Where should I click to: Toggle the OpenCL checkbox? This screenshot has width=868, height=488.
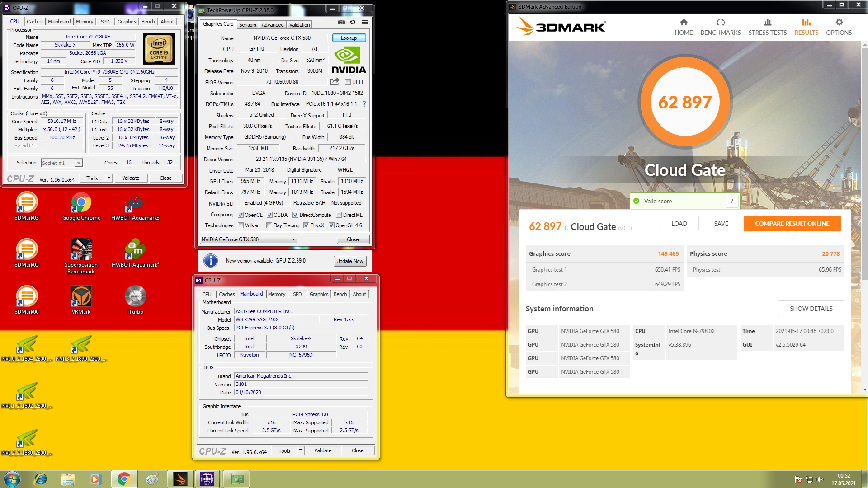coord(241,215)
